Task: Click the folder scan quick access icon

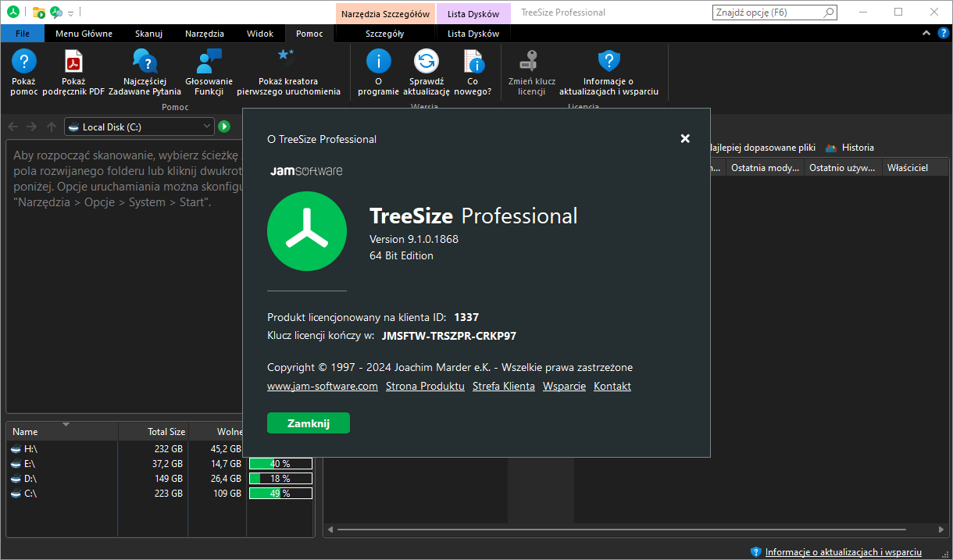Action: point(38,12)
